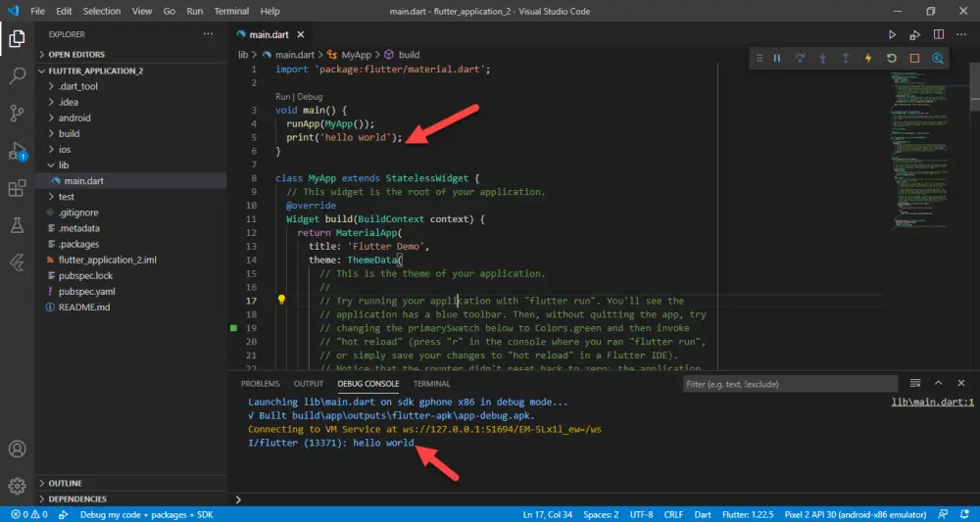Switch to the Terminal panel tab
Screen dimensions: 980x522
(x=431, y=383)
